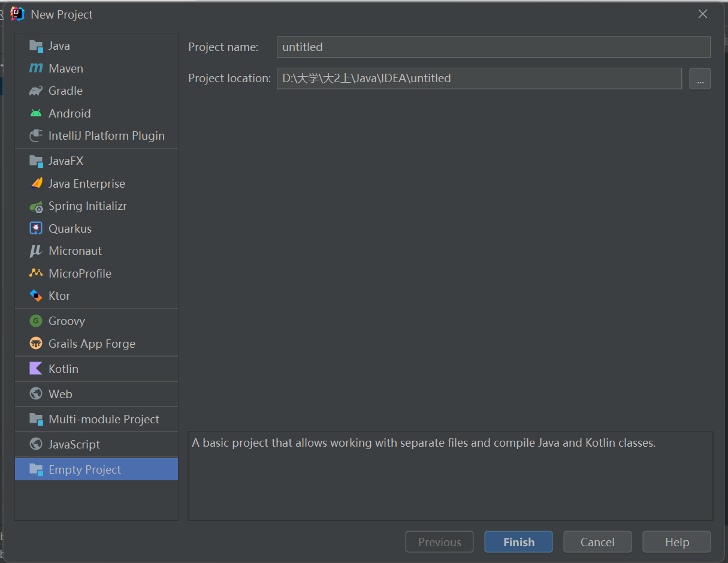Open the Help button
This screenshot has height=563, width=728.
[676, 542]
